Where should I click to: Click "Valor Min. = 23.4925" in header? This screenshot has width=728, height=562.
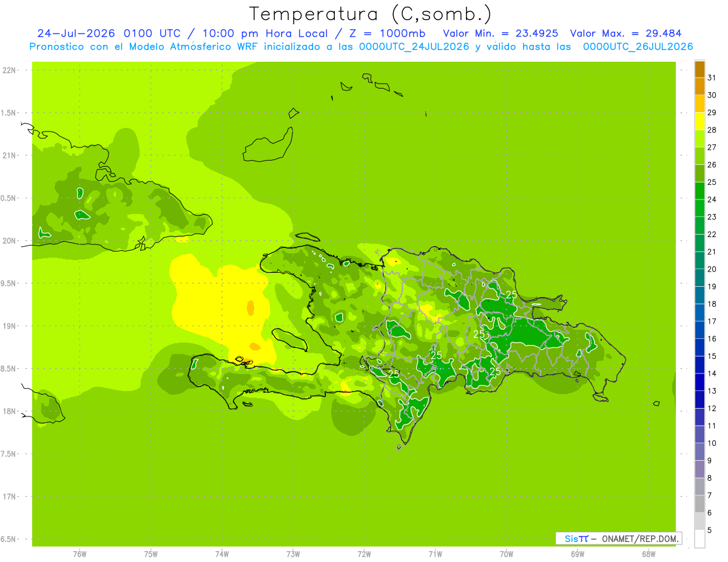tap(501, 33)
